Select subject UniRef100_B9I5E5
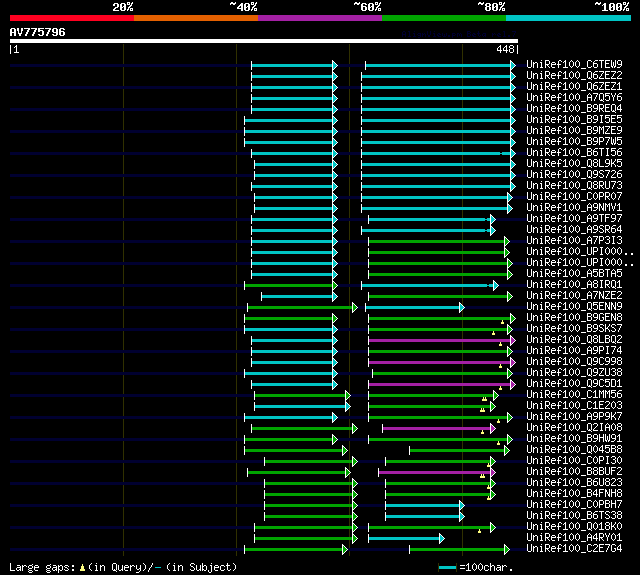Image resolution: width=640 pixels, height=575 pixels. 574,120
